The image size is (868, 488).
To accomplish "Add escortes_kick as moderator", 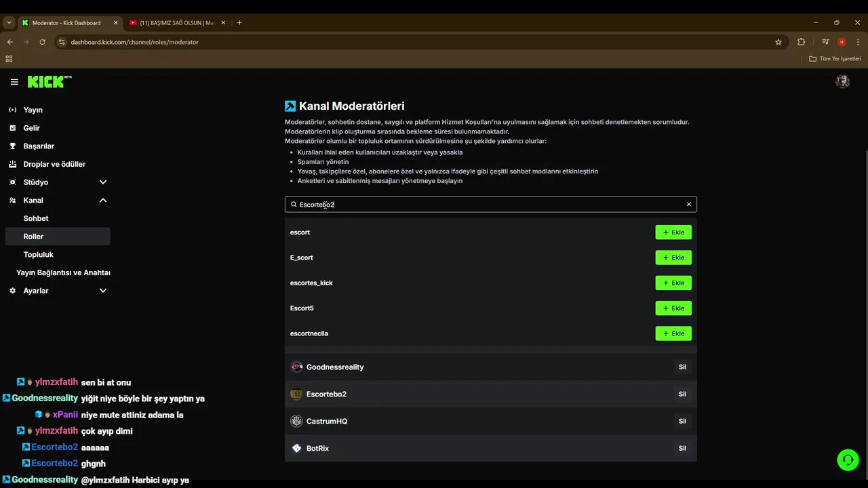I will (673, 283).
